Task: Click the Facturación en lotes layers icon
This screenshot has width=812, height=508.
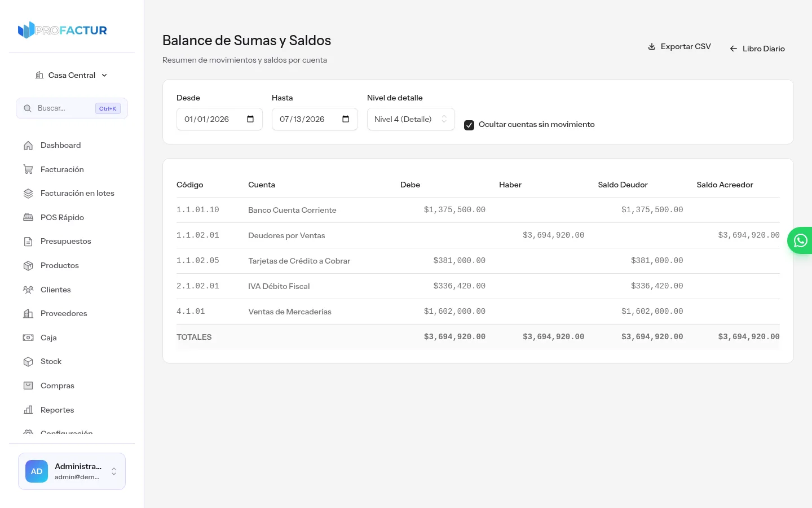Action: (28, 194)
